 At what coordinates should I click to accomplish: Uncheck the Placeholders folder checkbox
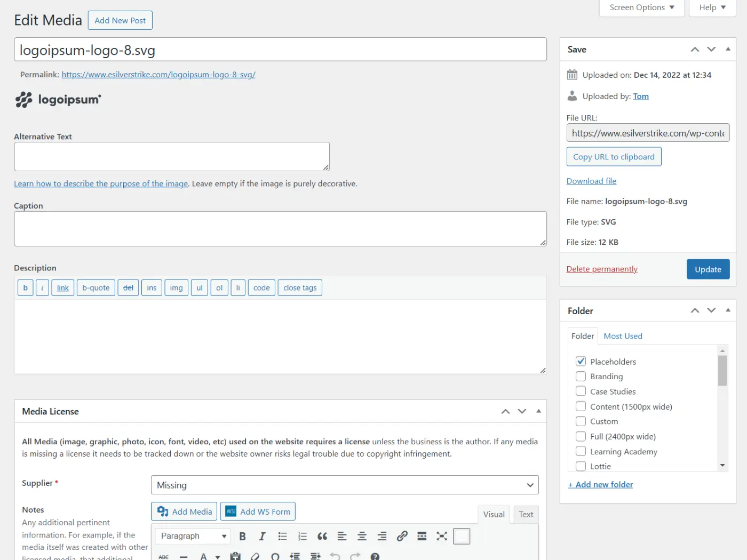coord(581,361)
